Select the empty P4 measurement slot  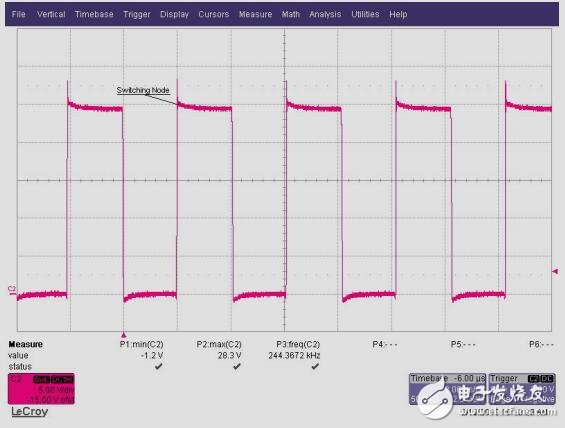pyautogui.click(x=384, y=344)
